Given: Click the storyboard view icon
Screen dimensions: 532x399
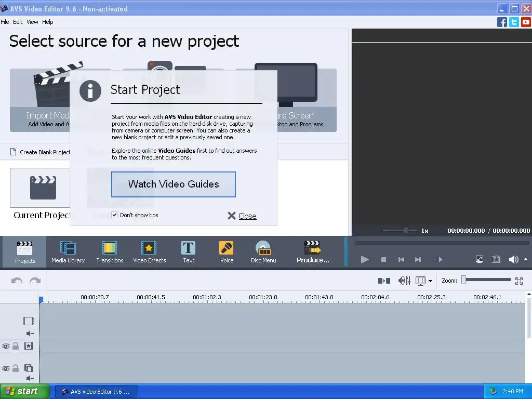Looking at the screenshot, I should click(420, 281).
